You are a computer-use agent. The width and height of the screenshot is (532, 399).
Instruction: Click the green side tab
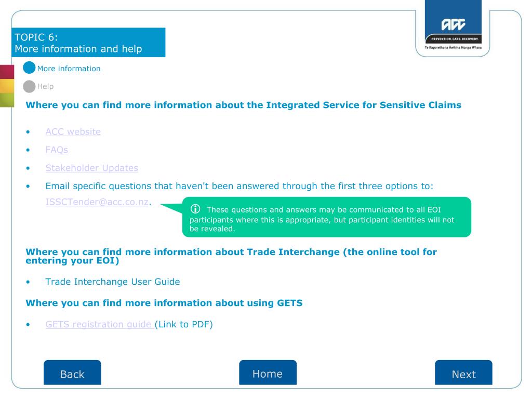point(7,100)
